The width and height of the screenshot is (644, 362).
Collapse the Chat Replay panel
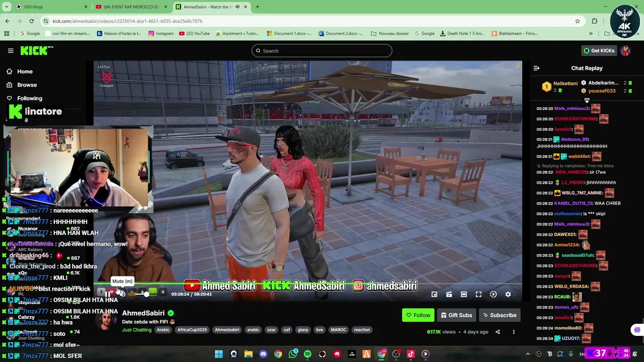[x=536, y=68]
